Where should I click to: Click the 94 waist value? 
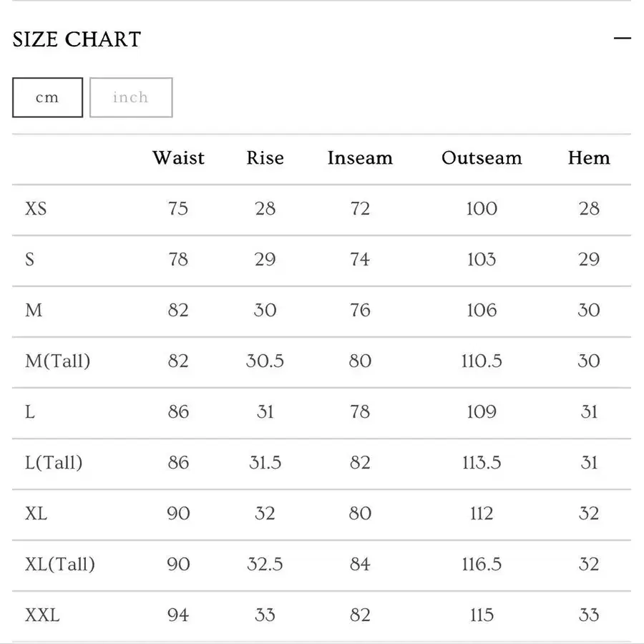[178, 615]
